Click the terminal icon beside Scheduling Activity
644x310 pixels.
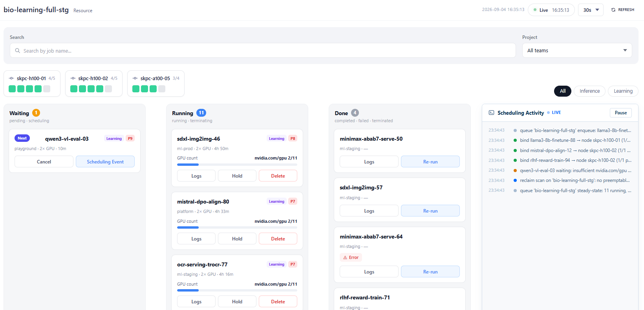pyautogui.click(x=491, y=113)
